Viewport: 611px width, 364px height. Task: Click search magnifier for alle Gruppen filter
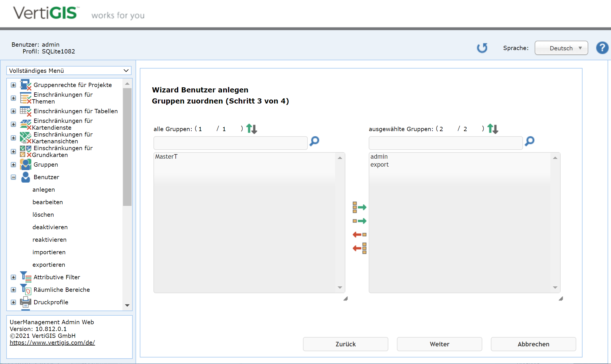pyautogui.click(x=314, y=141)
